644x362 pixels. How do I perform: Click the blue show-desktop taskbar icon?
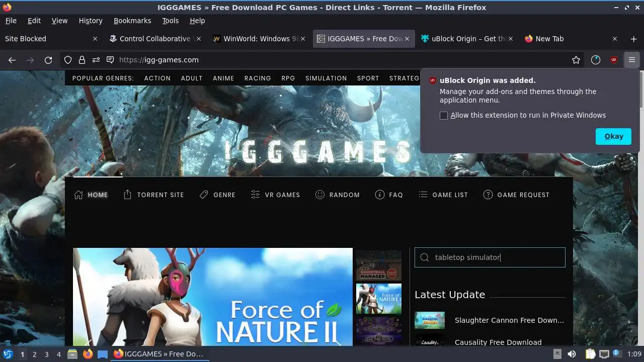(103, 354)
